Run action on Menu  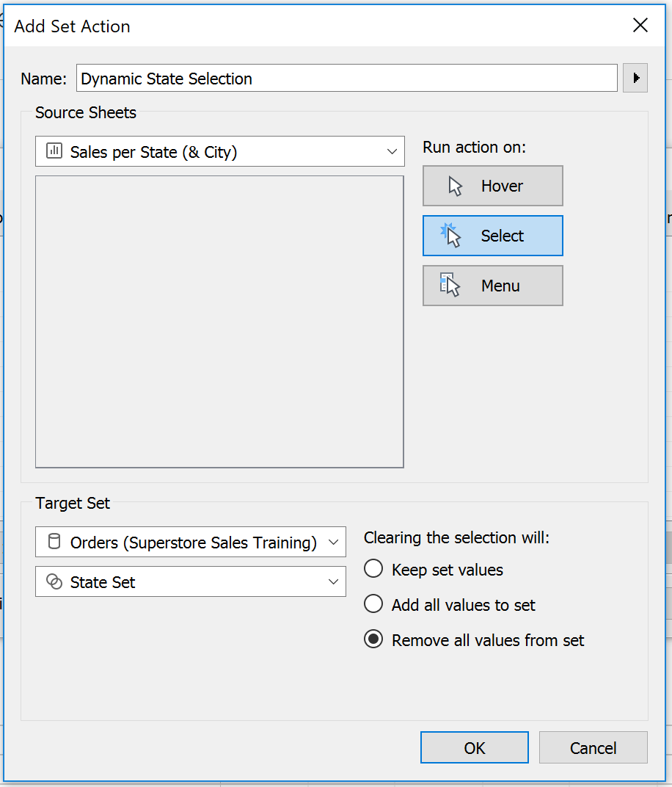492,286
